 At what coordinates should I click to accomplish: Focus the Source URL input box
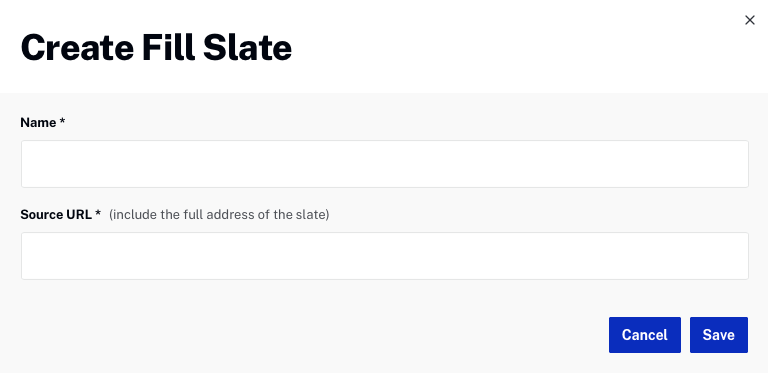[384, 256]
